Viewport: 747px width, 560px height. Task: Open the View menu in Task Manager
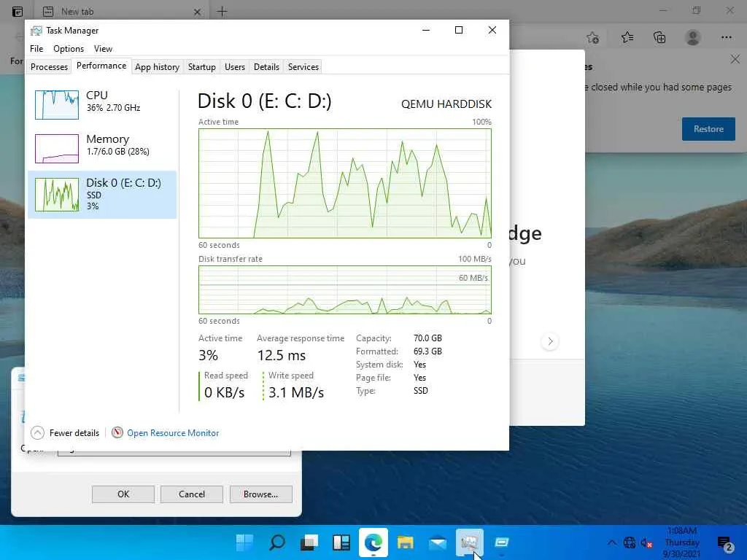coord(103,49)
